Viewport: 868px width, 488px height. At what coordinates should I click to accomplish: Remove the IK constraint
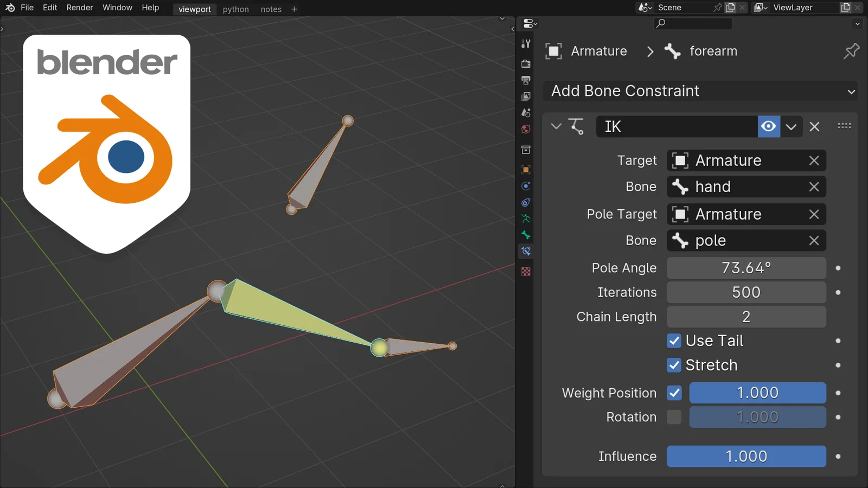814,126
